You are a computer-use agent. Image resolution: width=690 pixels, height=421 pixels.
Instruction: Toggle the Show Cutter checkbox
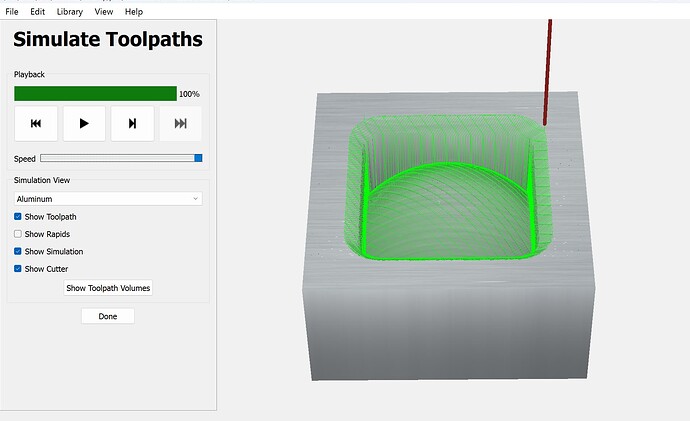[x=18, y=269]
